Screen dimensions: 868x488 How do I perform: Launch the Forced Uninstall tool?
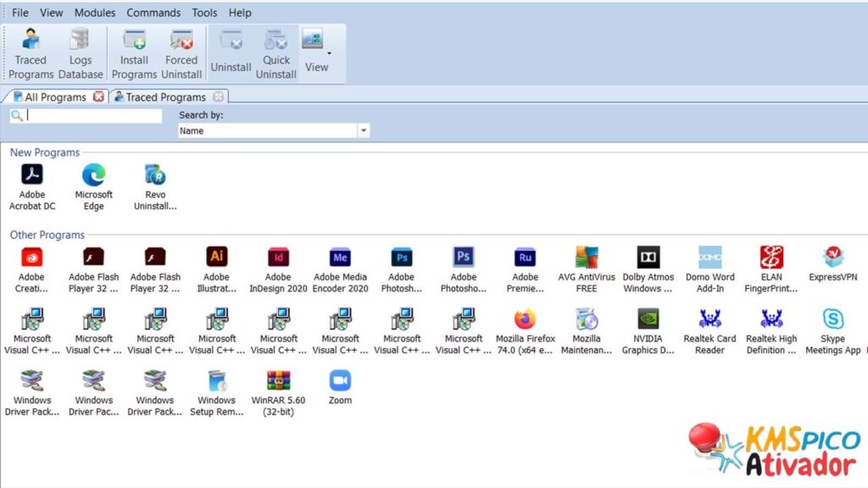pyautogui.click(x=181, y=53)
